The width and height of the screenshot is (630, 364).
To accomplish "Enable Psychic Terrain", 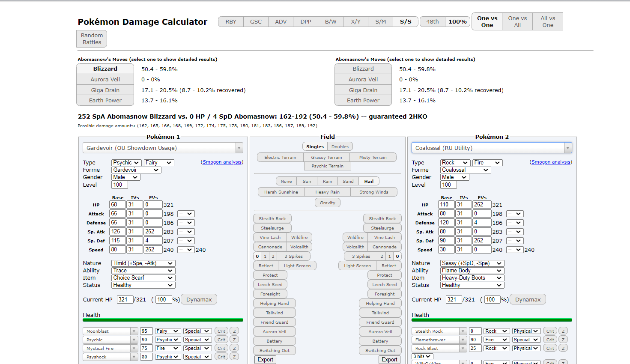I will point(327,166).
